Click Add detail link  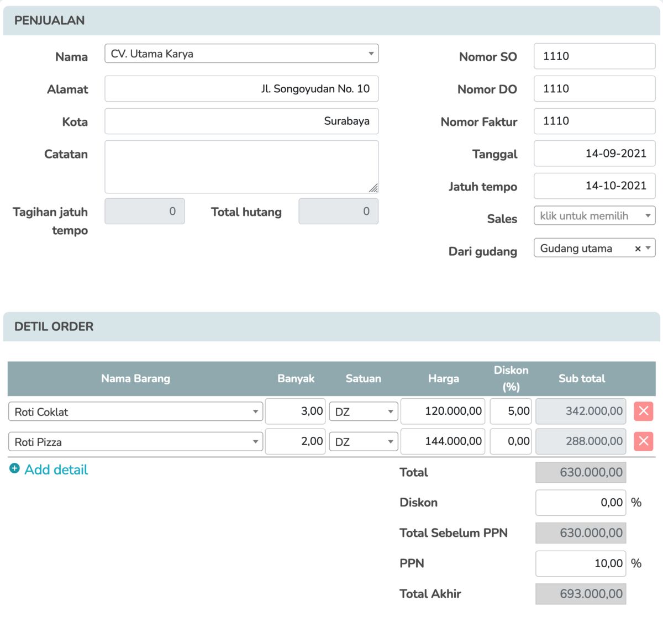(56, 469)
